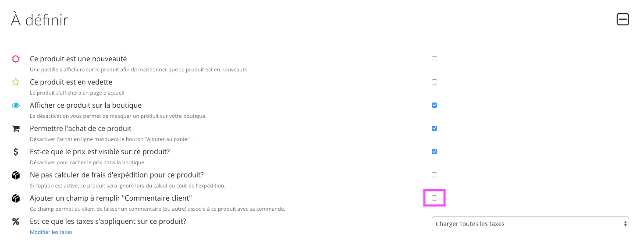Uncheck "Permettre l'achat de ce produit" checkbox
The image size is (644, 251).
(434, 128)
